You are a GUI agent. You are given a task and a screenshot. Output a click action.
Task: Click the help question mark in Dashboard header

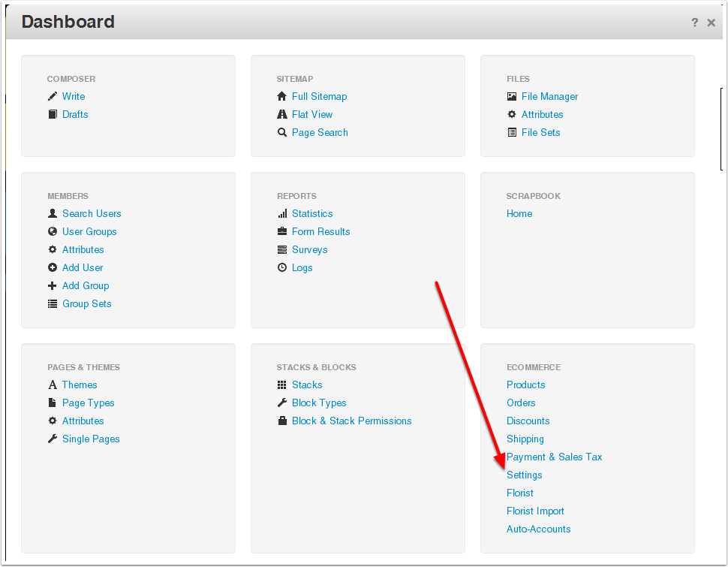tap(695, 23)
